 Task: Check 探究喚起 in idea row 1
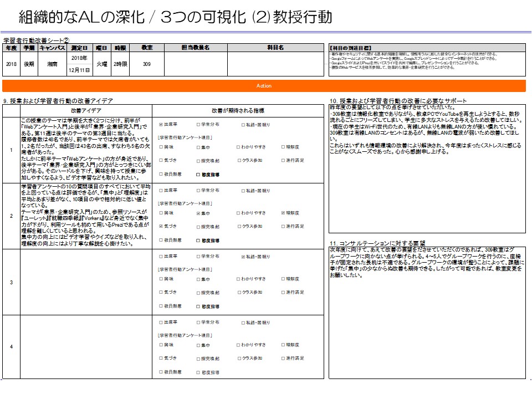[198, 161]
